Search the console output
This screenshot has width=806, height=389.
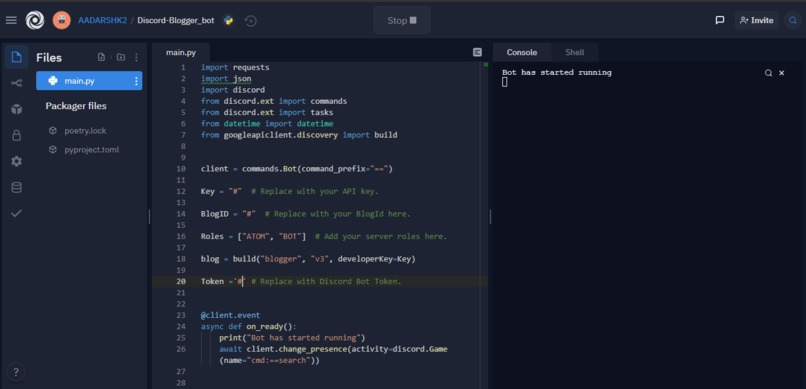pyautogui.click(x=768, y=73)
